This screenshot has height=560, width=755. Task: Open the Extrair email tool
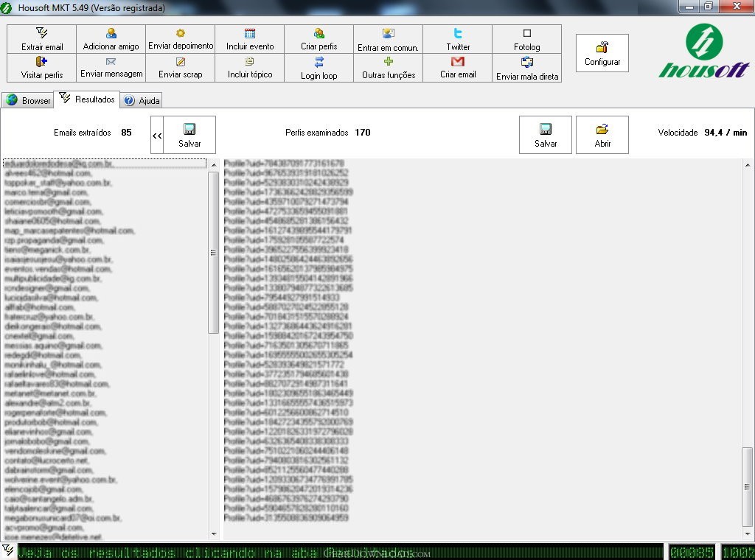[x=42, y=39]
